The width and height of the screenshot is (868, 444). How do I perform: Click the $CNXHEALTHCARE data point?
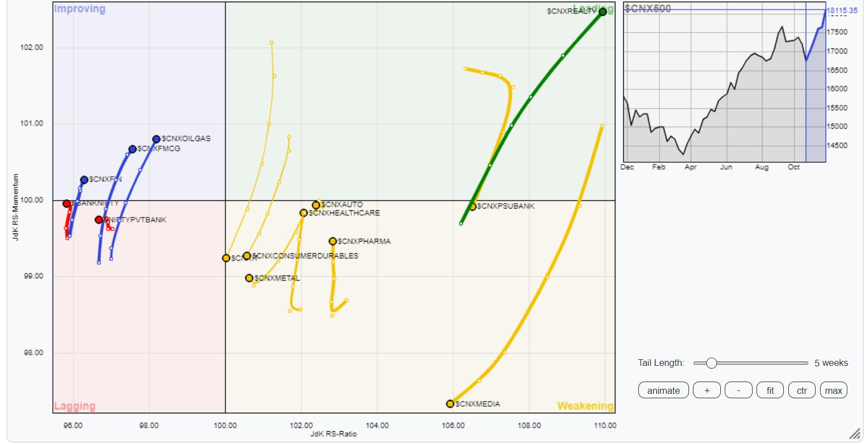(x=304, y=213)
